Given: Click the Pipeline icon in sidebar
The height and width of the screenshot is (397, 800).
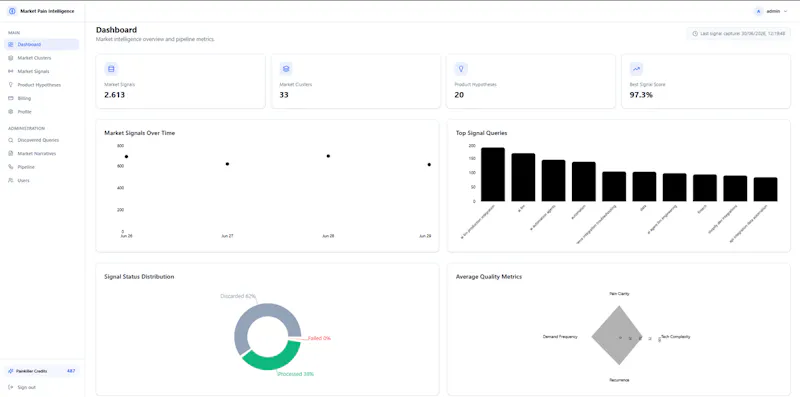Looking at the screenshot, I should pos(11,167).
